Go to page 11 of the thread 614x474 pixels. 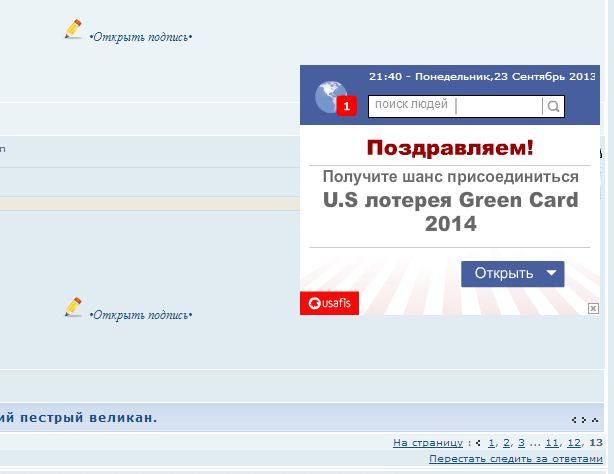click(552, 443)
